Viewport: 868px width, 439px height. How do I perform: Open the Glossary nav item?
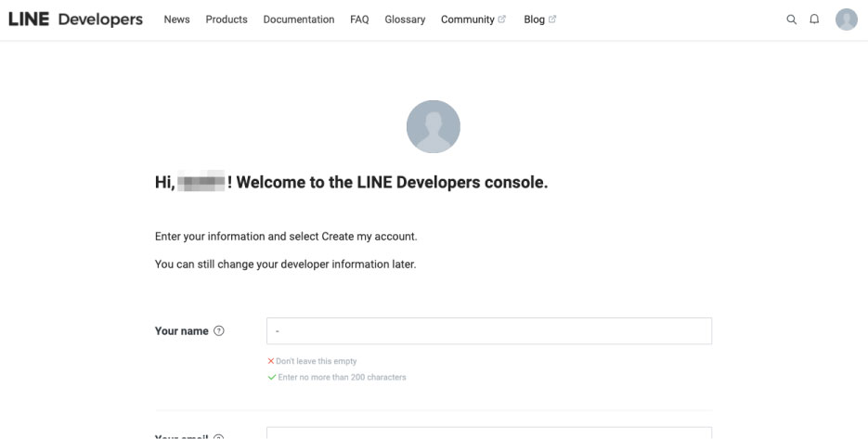[405, 19]
